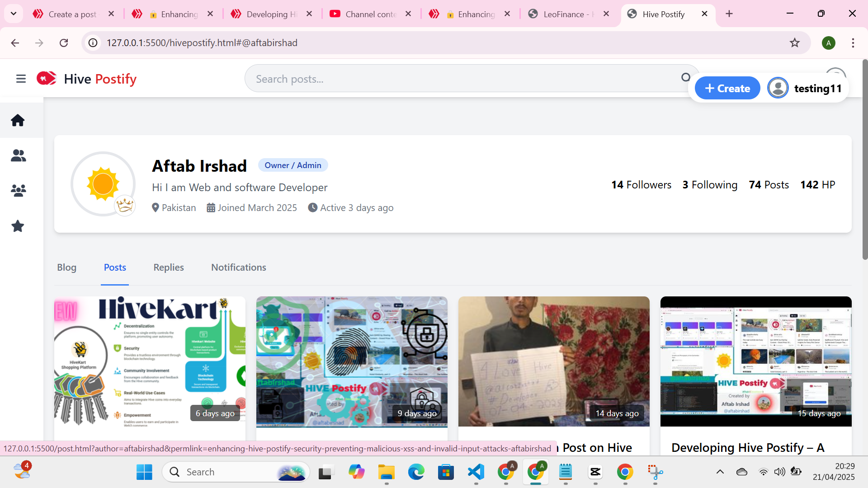
Task: Click the testing11 username
Action: click(x=818, y=89)
